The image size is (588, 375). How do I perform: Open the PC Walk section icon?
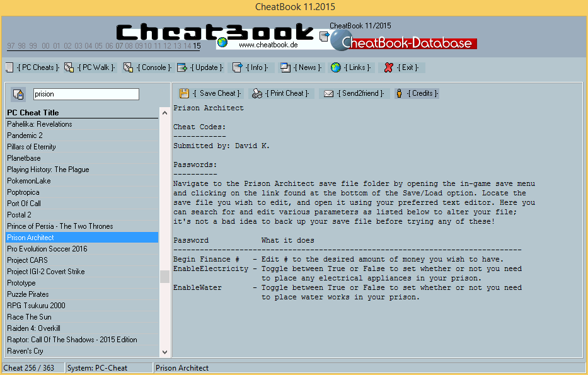point(69,67)
